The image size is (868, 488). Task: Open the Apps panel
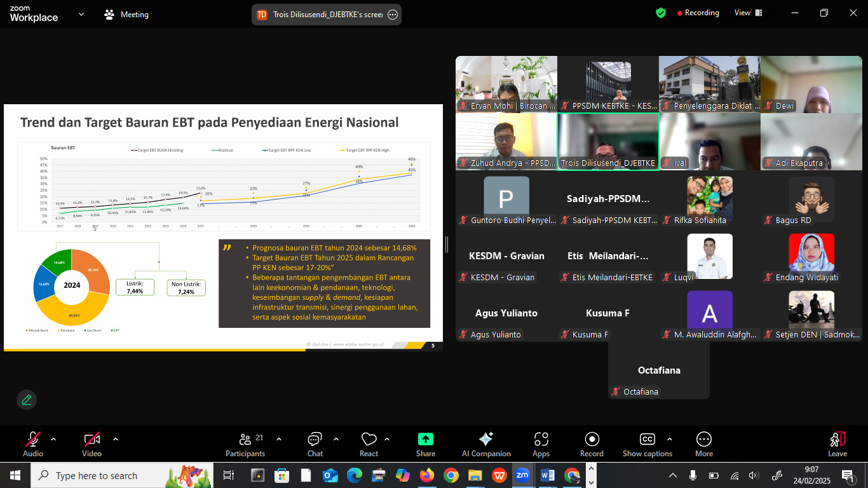(541, 444)
